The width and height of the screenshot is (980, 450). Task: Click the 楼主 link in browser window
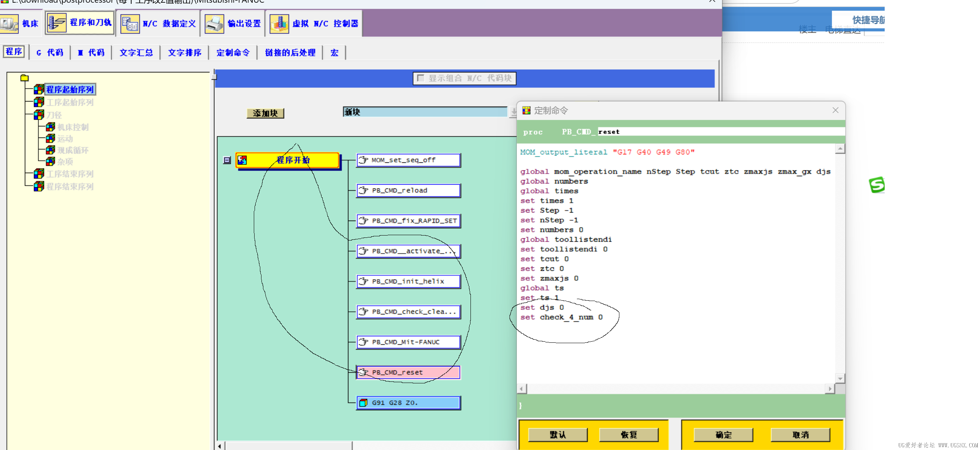[x=808, y=29]
